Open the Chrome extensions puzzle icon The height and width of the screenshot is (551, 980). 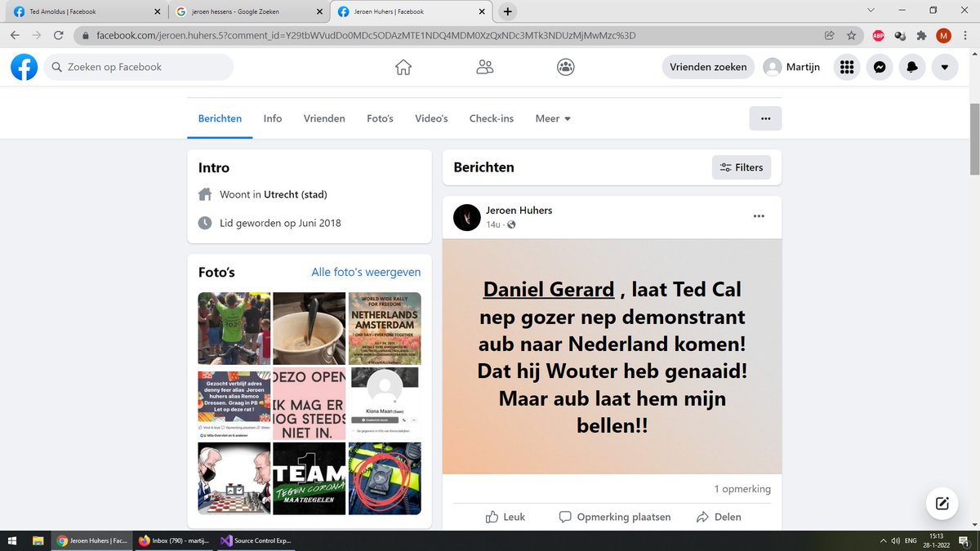(922, 35)
